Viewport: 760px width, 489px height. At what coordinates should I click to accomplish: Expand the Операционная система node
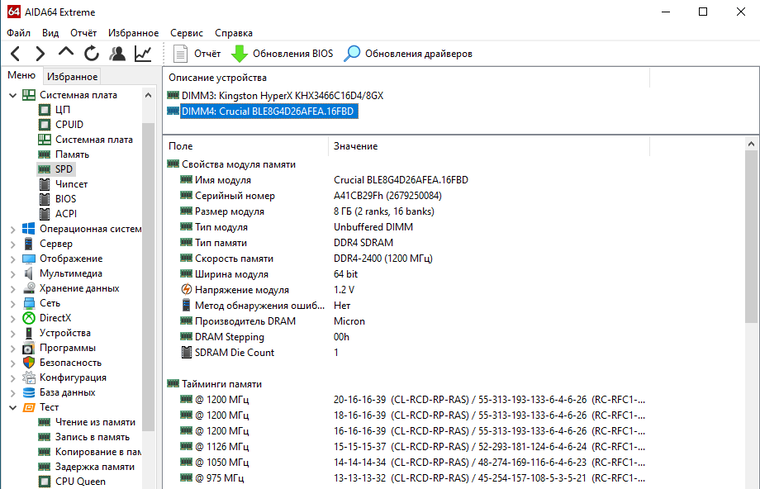pyautogui.click(x=13, y=229)
